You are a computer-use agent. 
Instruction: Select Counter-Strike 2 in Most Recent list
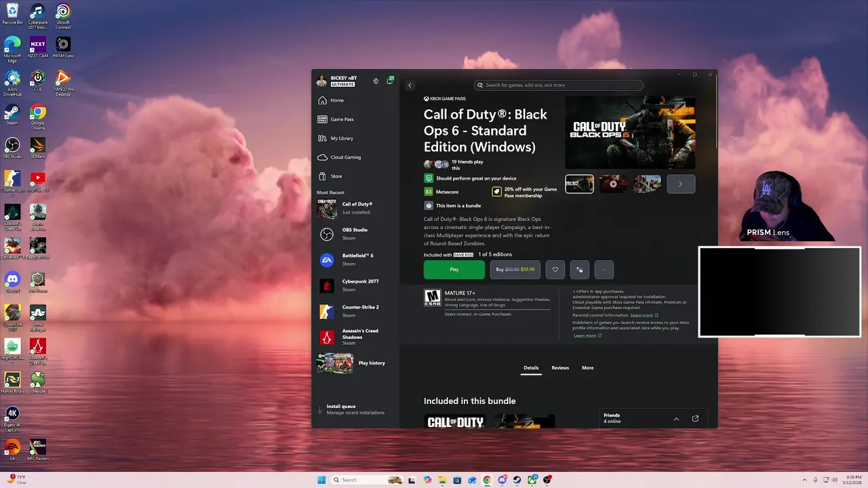point(355,311)
